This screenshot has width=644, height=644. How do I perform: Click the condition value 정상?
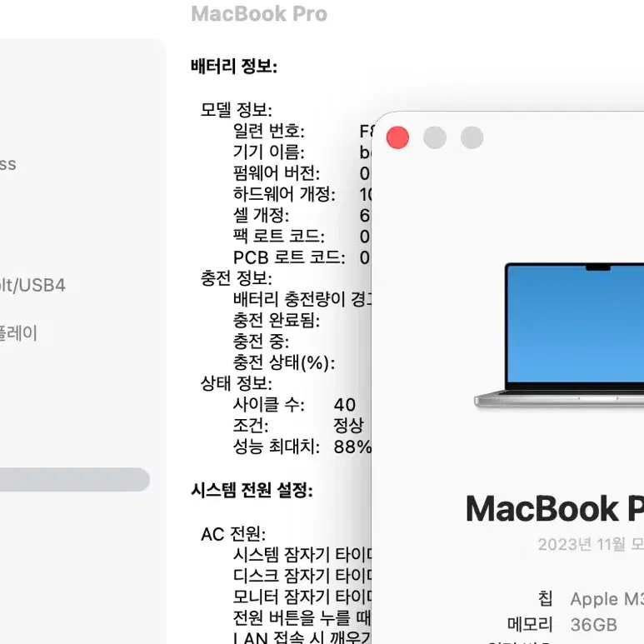(x=349, y=426)
